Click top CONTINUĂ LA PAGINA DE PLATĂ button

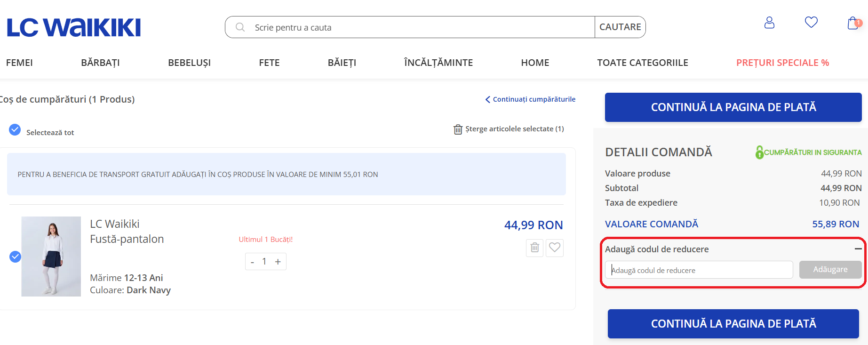(x=733, y=107)
